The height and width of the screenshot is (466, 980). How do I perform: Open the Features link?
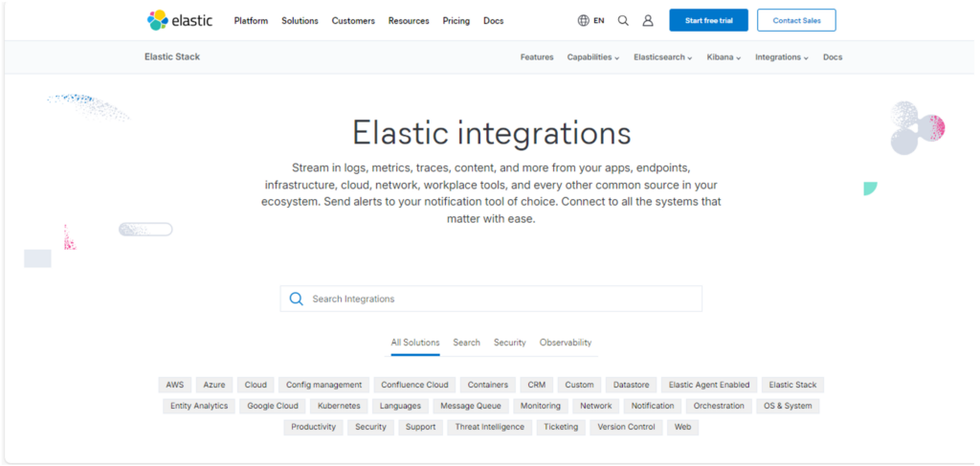point(537,56)
